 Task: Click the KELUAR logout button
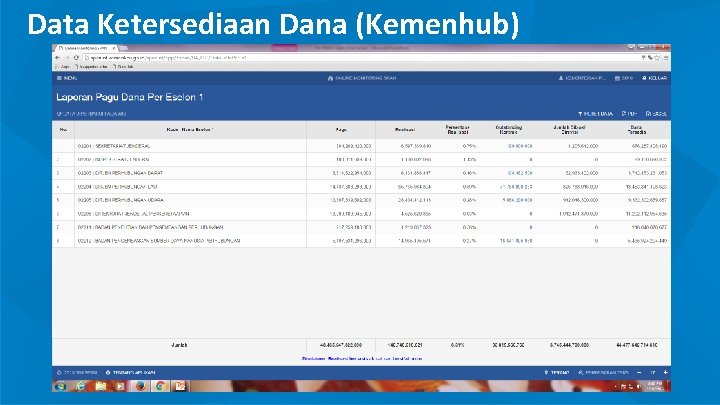655,78
